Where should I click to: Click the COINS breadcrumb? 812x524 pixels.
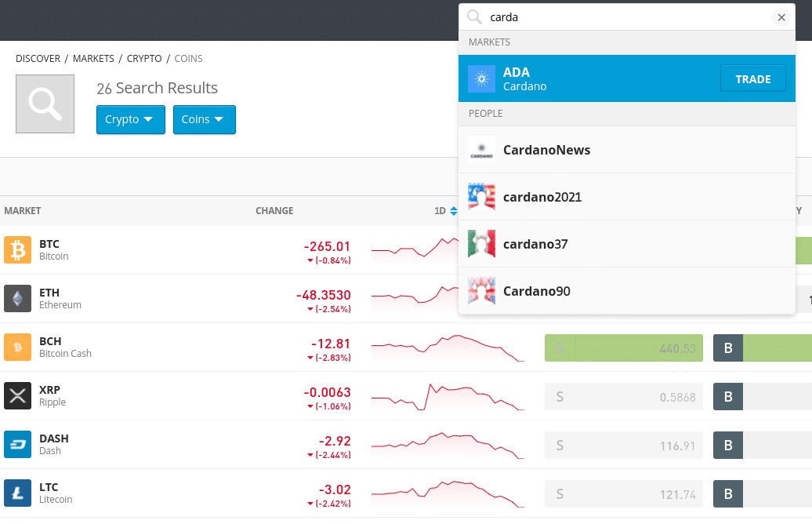[188, 59]
